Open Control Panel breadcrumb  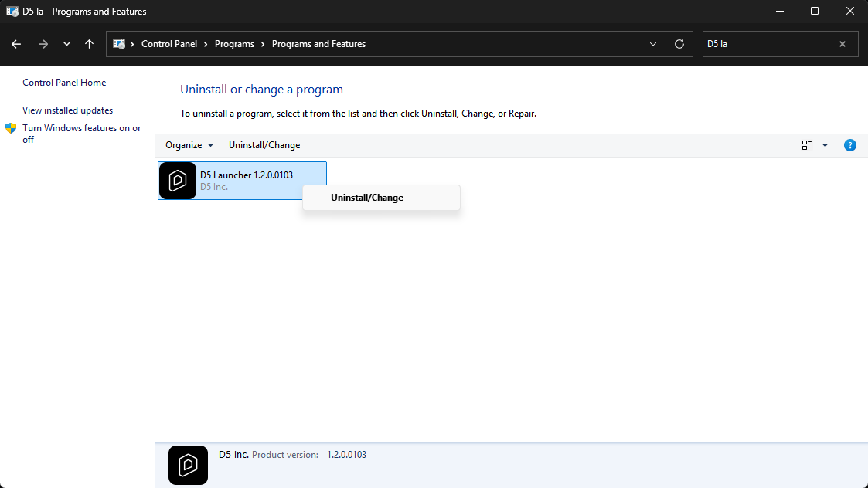click(168, 44)
